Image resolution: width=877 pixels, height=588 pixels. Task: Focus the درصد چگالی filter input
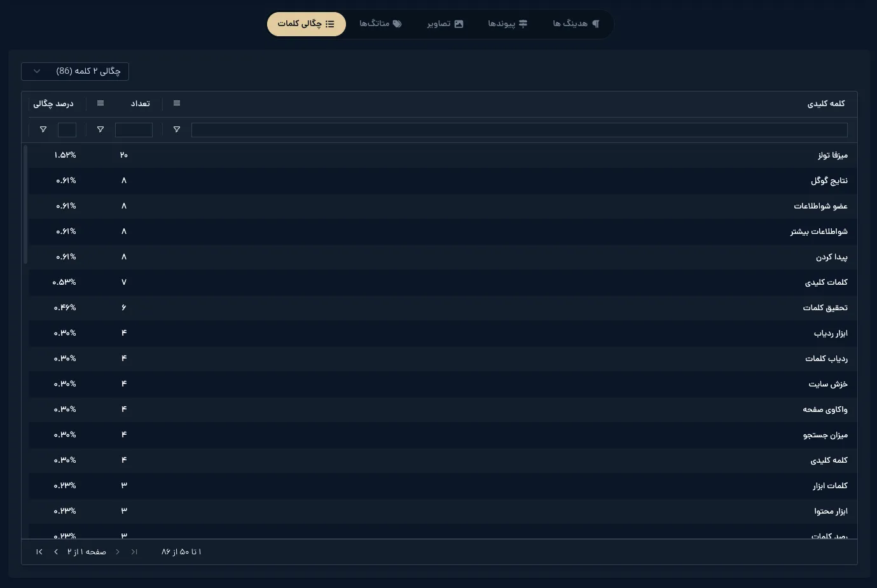point(67,130)
